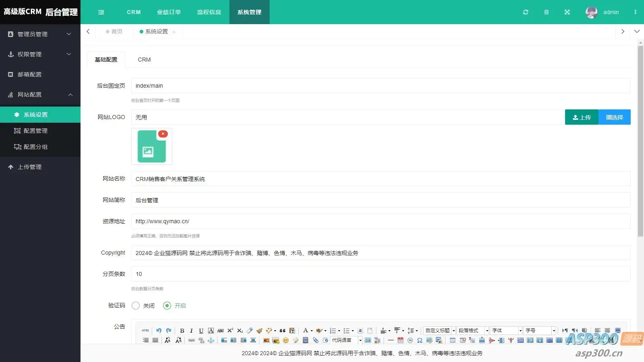644x362 pixels.
Task: Apply subscript in editor toolbar
Action: [x=240, y=331]
